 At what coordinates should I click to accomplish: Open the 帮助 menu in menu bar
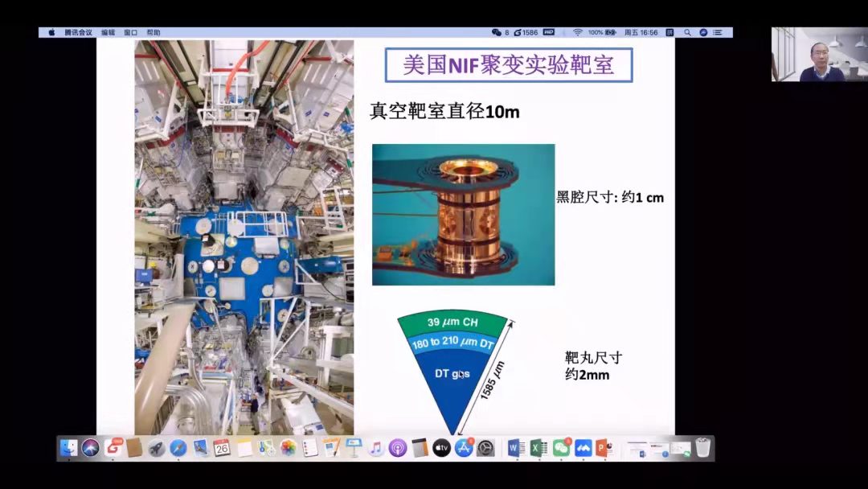tap(154, 32)
